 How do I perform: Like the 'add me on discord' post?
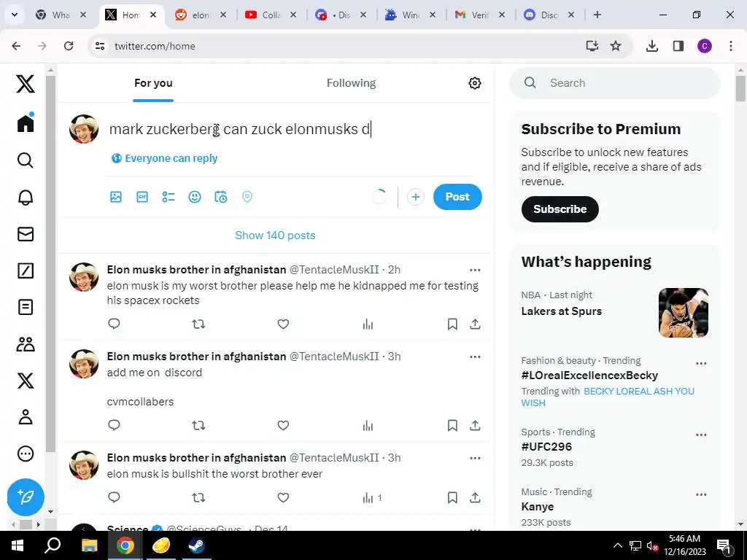click(283, 425)
